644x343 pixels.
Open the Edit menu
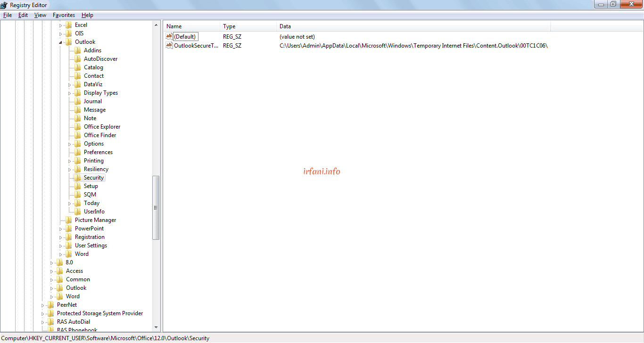click(23, 15)
